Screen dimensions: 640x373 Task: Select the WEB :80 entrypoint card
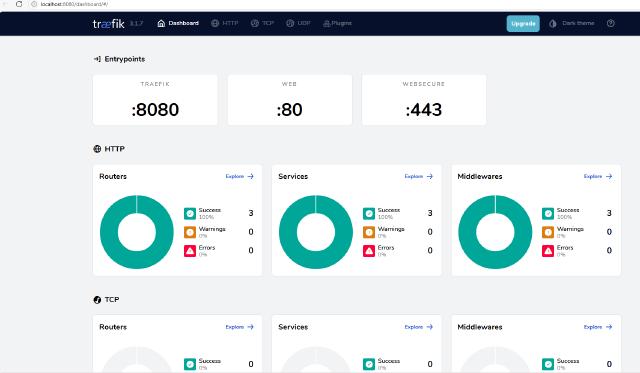pyautogui.click(x=289, y=100)
